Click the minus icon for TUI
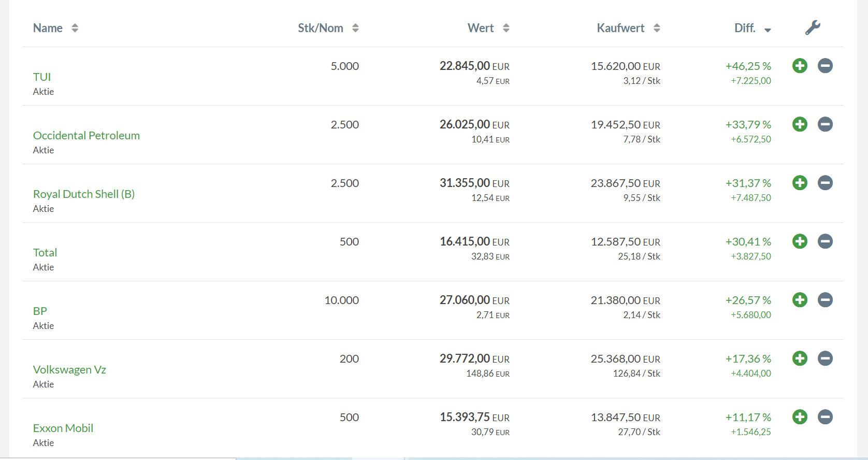Viewport: 868px width, 460px height. (x=825, y=66)
